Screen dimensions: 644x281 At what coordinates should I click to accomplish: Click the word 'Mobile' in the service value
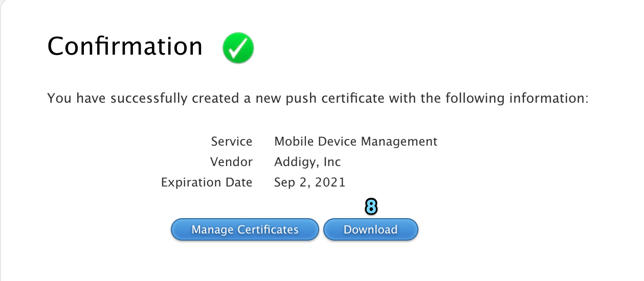click(x=290, y=142)
